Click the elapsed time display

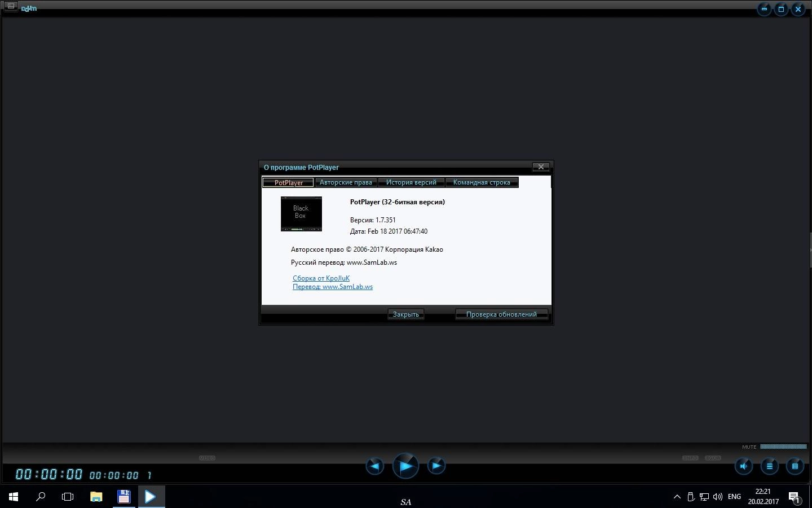pyautogui.click(x=48, y=474)
